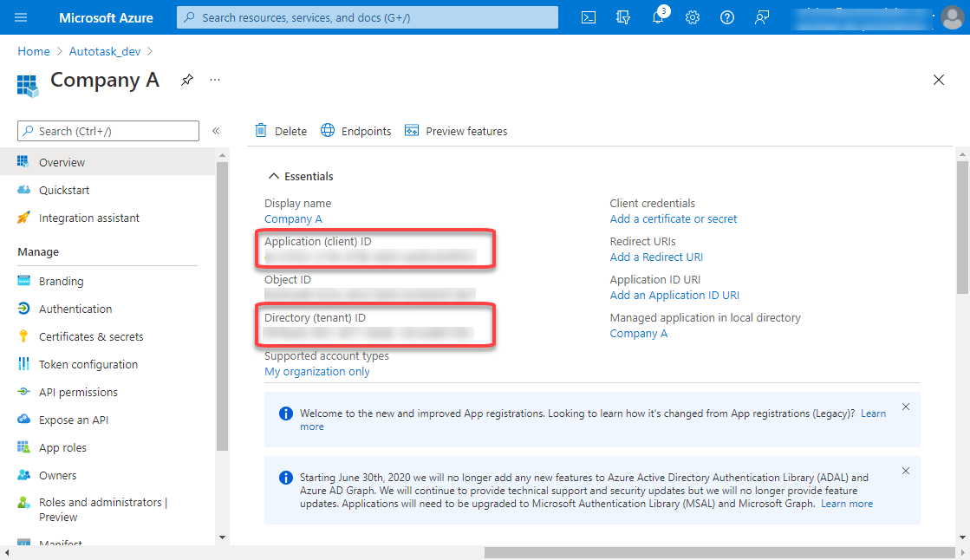Image resolution: width=970 pixels, height=560 pixels.
Task: Pin Company A to dashboard
Action: click(x=186, y=80)
